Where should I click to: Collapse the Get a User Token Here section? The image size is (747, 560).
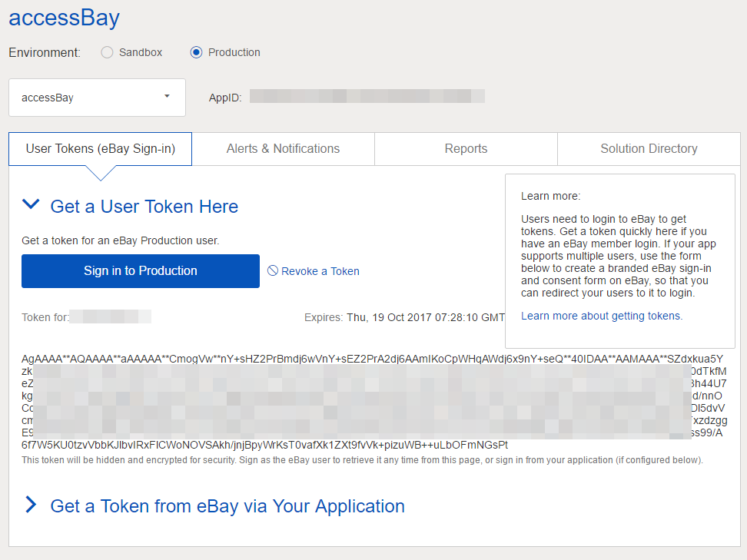coord(31,204)
